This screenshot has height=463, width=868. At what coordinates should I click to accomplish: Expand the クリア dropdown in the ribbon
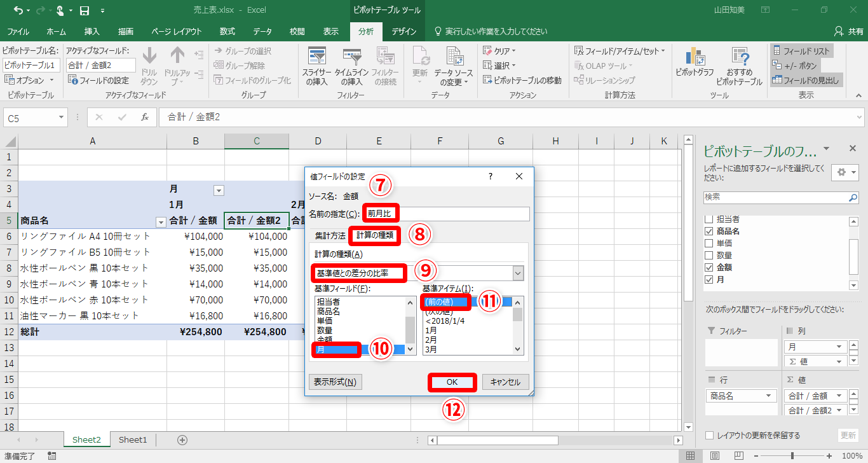pyautogui.click(x=499, y=51)
